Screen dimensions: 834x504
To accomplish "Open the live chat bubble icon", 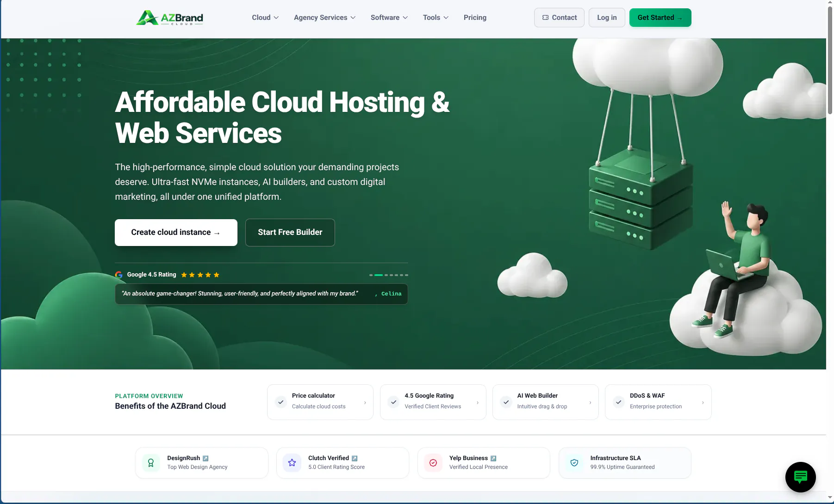I will (801, 477).
